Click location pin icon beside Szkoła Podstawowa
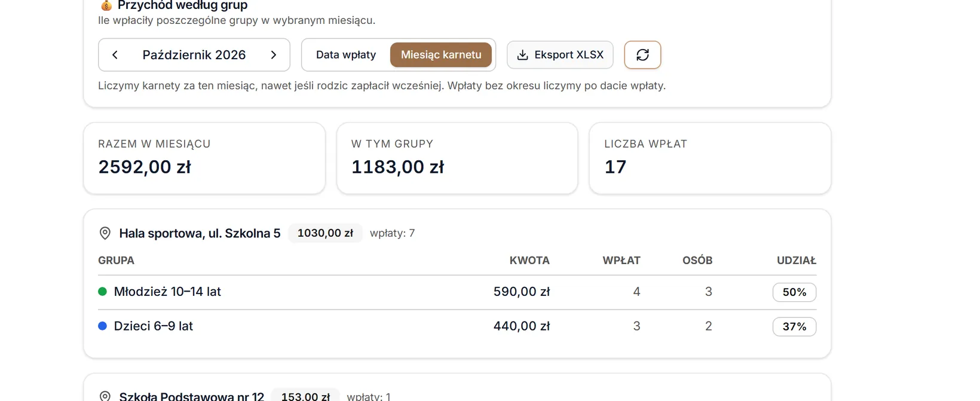 (105, 396)
